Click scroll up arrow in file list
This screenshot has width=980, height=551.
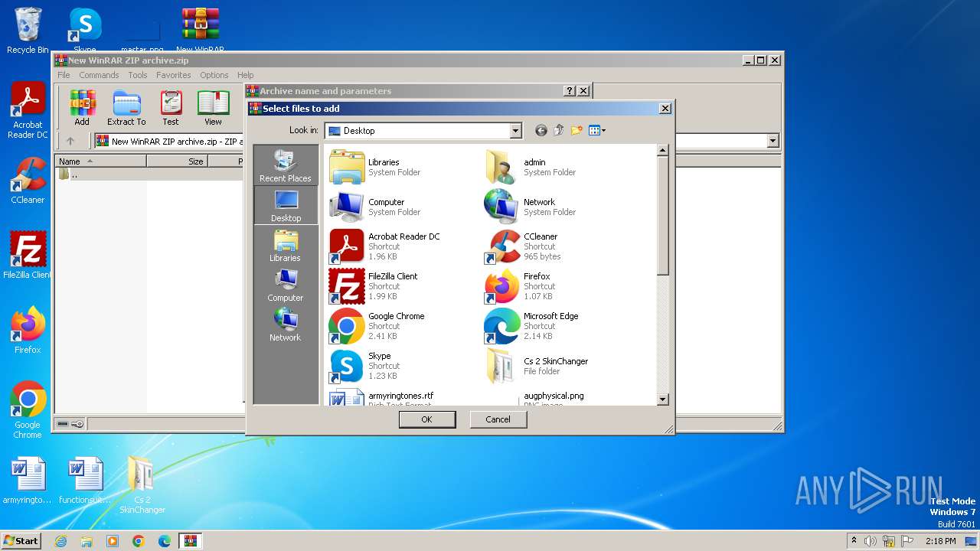[x=663, y=150]
